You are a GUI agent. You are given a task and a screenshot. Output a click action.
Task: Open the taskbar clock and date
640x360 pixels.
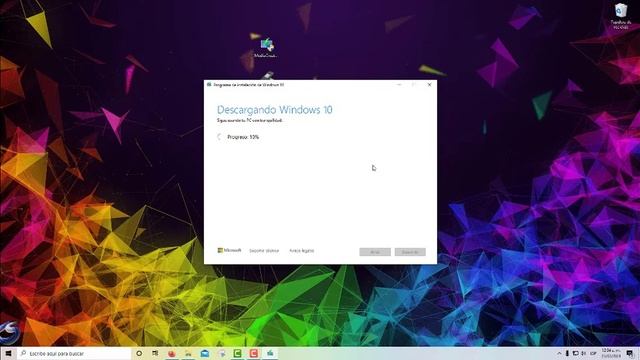tap(611, 353)
